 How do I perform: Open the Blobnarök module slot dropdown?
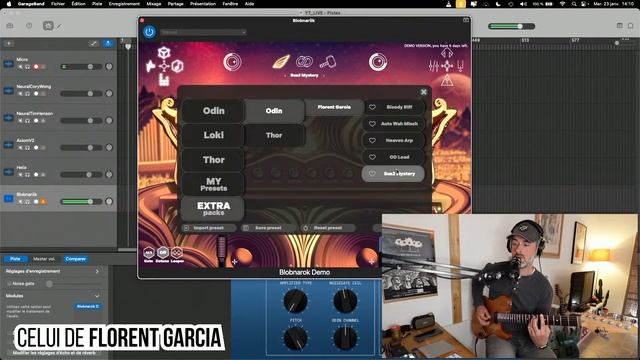coord(87,306)
